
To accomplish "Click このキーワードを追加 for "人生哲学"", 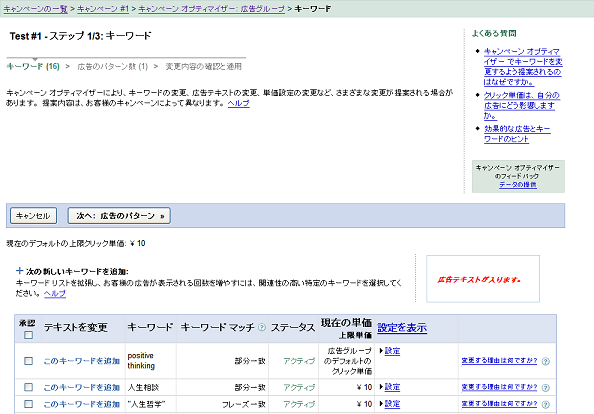I will pos(82,404).
